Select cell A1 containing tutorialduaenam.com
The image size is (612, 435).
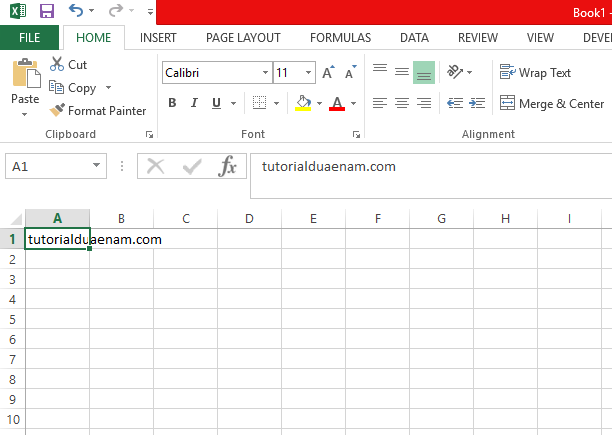57,239
